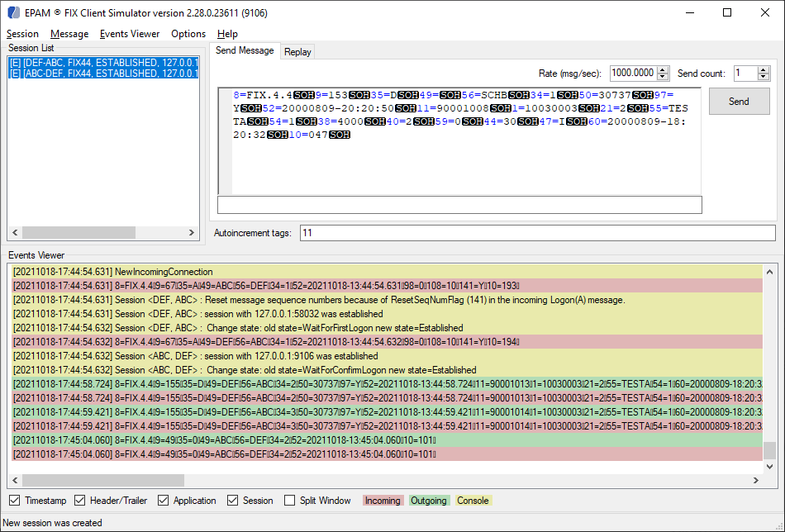
Task: Toggle the Application checkbox
Action: point(164,501)
